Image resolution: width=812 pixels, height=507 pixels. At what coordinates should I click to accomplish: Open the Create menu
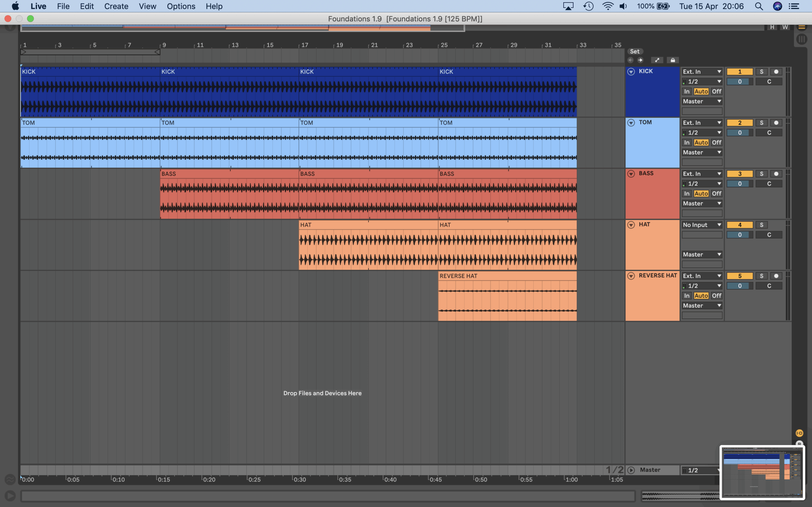116,6
